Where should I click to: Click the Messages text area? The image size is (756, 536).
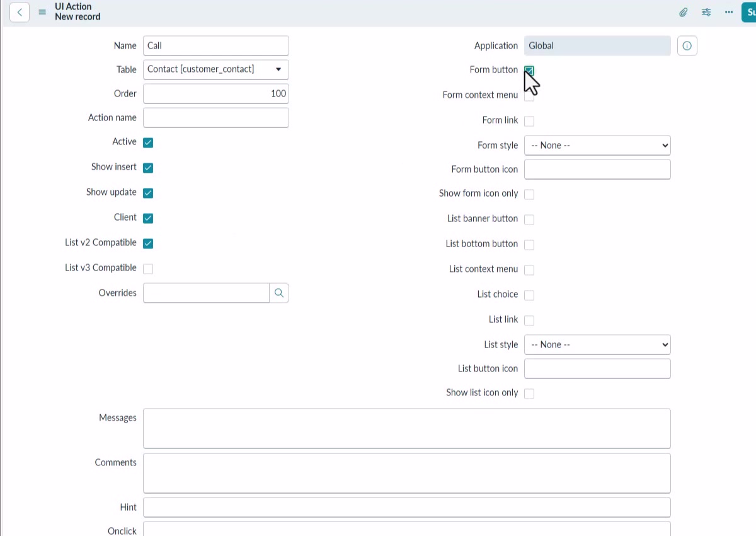click(407, 428)
